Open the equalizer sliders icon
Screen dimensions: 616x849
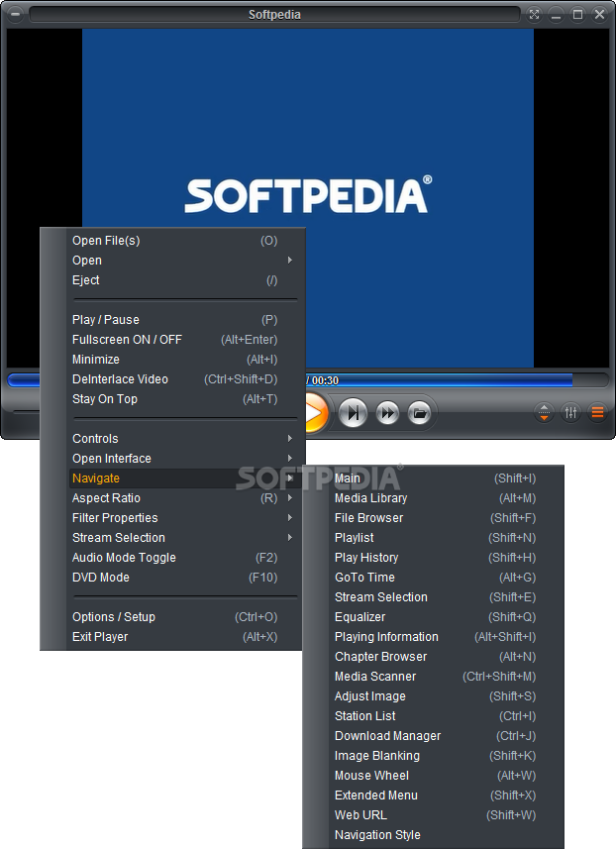(x=570, y=413)
